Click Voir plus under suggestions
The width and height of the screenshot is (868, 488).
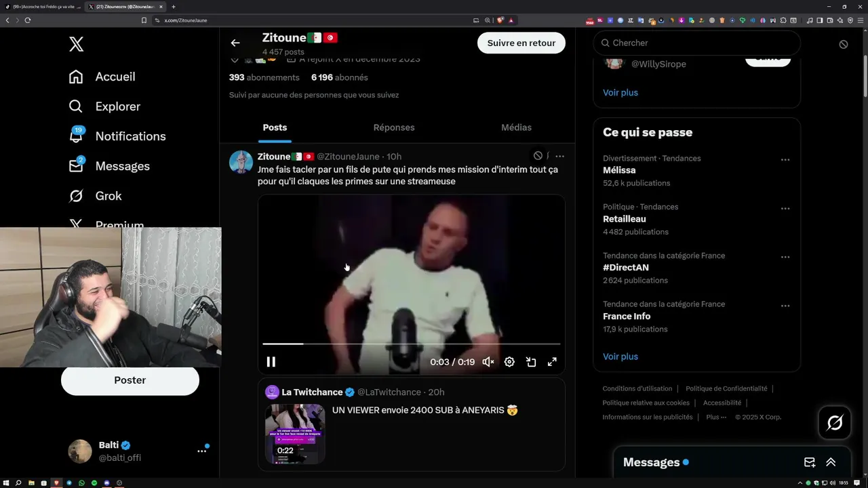pyautogui.click(x=620, y=93)
